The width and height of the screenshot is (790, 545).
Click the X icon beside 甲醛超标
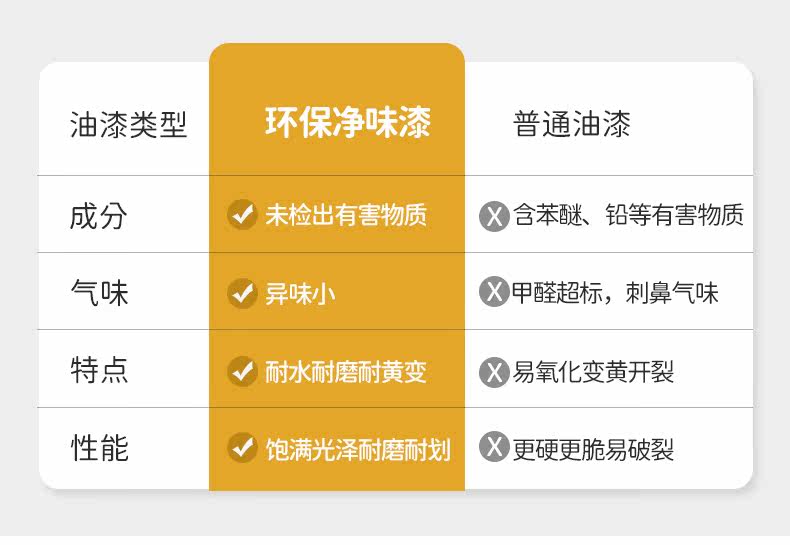click(494, 293)
